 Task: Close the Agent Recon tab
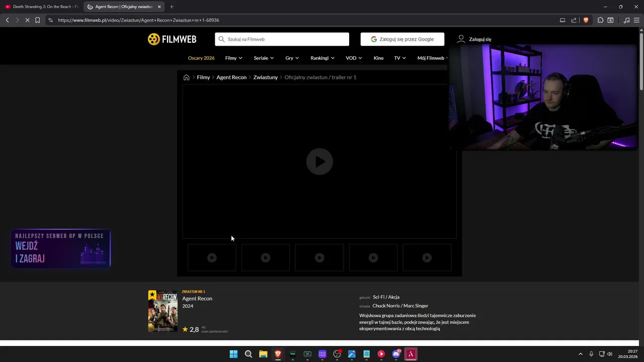(159, 7)
